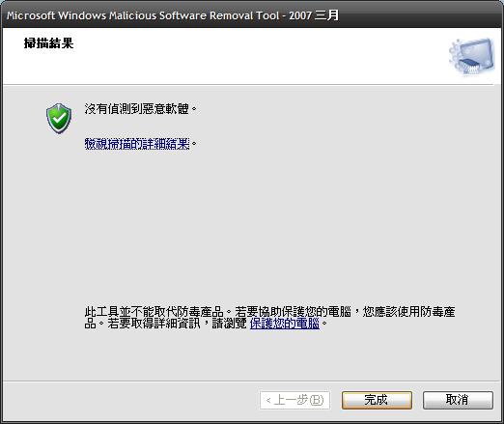Click the 此工具並不能取代防毒產品 notice text

pos(154,312)
